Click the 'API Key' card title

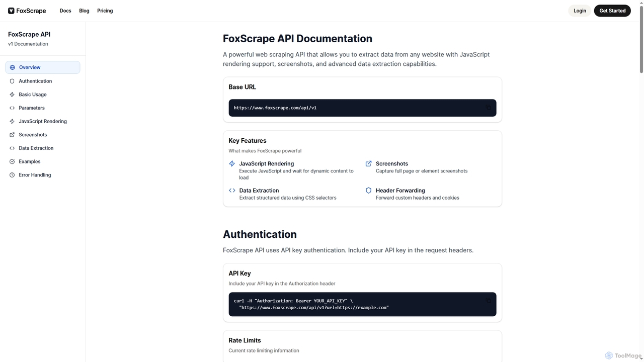tap(239, 274)
